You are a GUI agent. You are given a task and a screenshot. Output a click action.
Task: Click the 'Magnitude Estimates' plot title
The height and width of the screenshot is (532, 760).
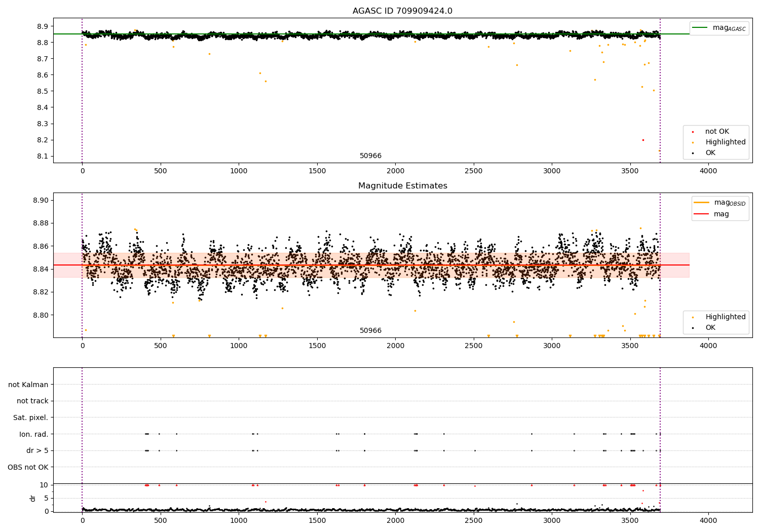click(402, 186)
